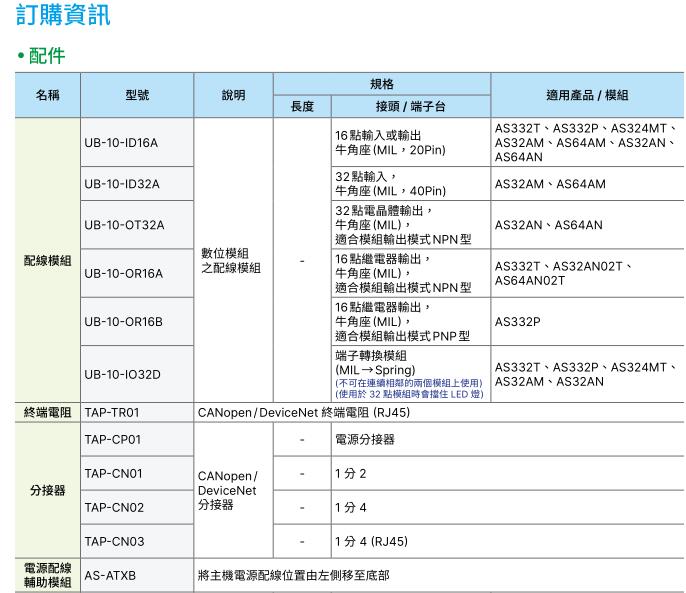
Task: Select the UB-10-OT32A model cell
Action: (x=124, y=226)
